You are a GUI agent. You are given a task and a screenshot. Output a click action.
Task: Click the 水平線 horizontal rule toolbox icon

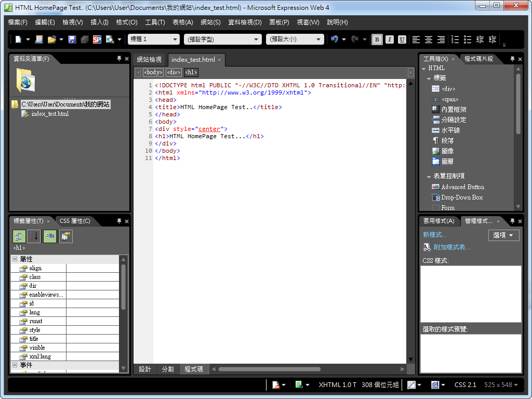(x=436, y=130)
